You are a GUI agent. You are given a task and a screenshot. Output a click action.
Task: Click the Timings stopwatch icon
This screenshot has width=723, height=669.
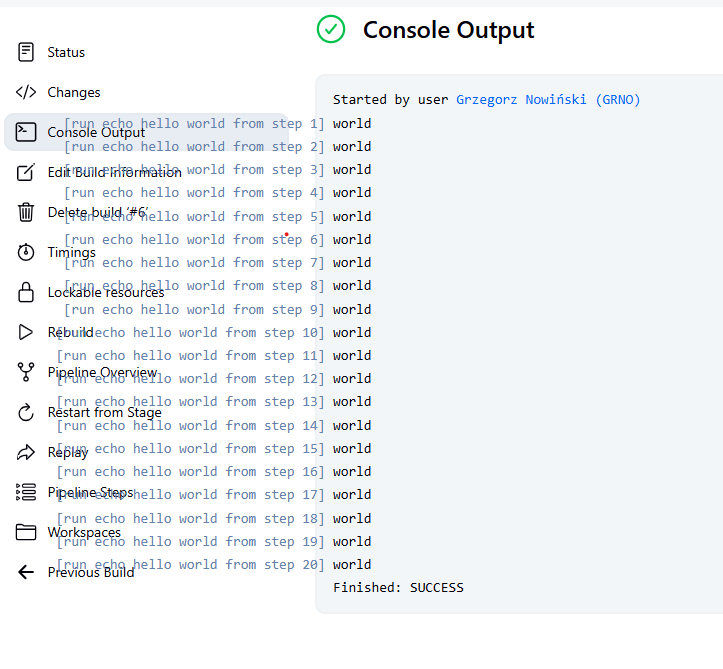[x=26, y=252]
